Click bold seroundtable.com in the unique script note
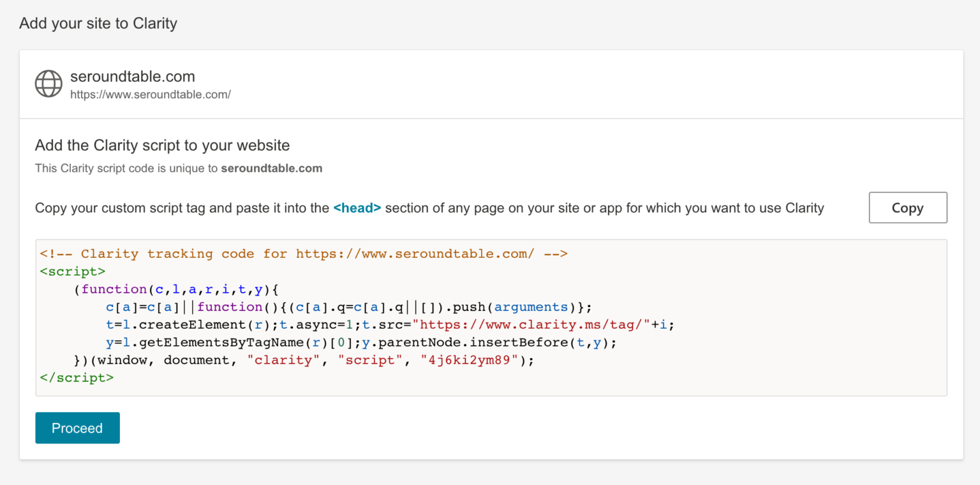 coord(271,168)
